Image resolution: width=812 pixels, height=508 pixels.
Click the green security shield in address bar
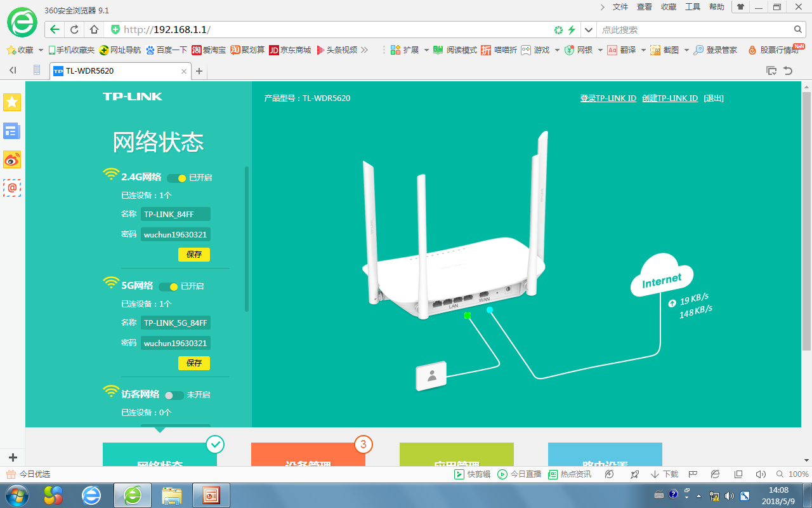tap(115, 29)
